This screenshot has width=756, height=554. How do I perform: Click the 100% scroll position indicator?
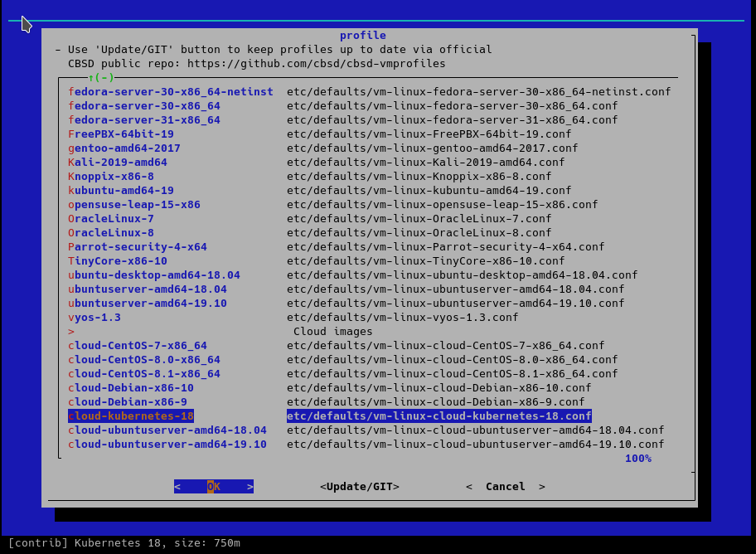coord(638,459)
